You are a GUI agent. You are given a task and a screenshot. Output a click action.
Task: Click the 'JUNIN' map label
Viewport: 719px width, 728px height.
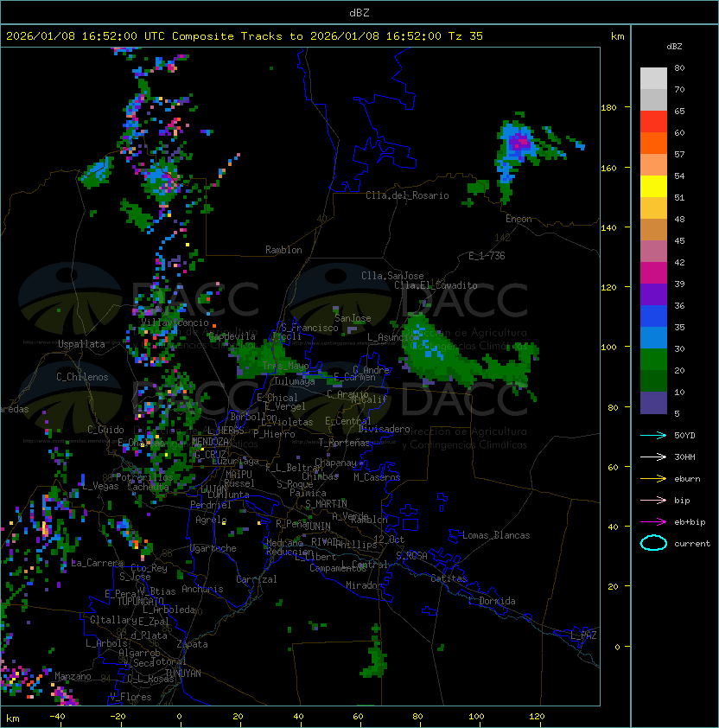pyautogui.click(x=317, y=526)
